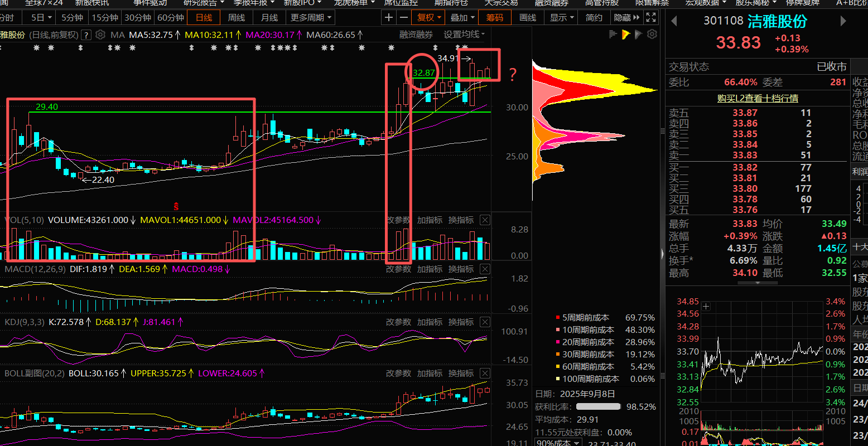Go to next stock with right arrow
Image resolution: width=868 pixels, height=446 pixels.
[843, 21]
